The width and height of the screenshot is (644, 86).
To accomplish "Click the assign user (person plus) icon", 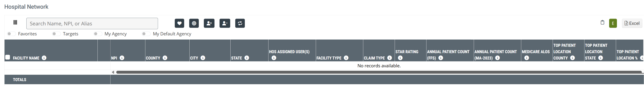I will (209, 23).
